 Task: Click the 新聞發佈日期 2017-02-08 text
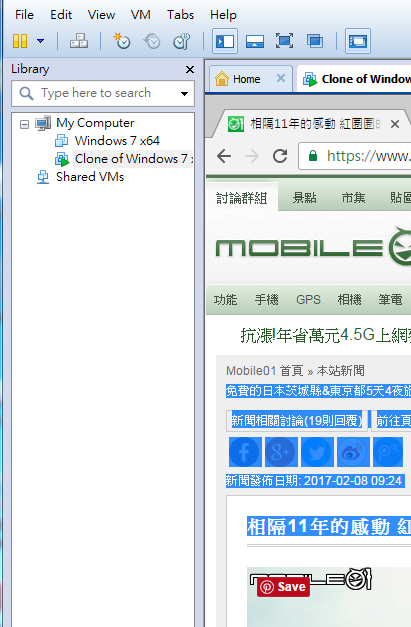click(x=314, y=480)
